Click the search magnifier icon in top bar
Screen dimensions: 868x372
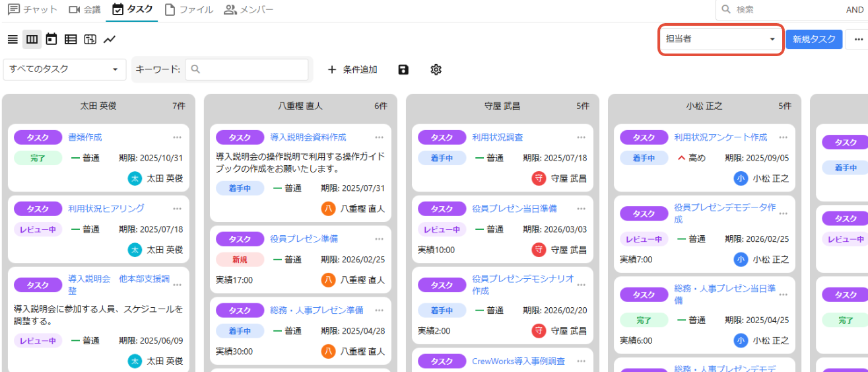click(x=726, y=10)
